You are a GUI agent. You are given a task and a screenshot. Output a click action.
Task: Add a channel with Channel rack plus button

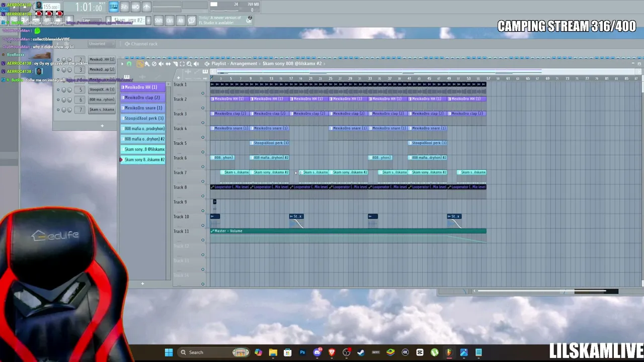[x=102, y=126]
